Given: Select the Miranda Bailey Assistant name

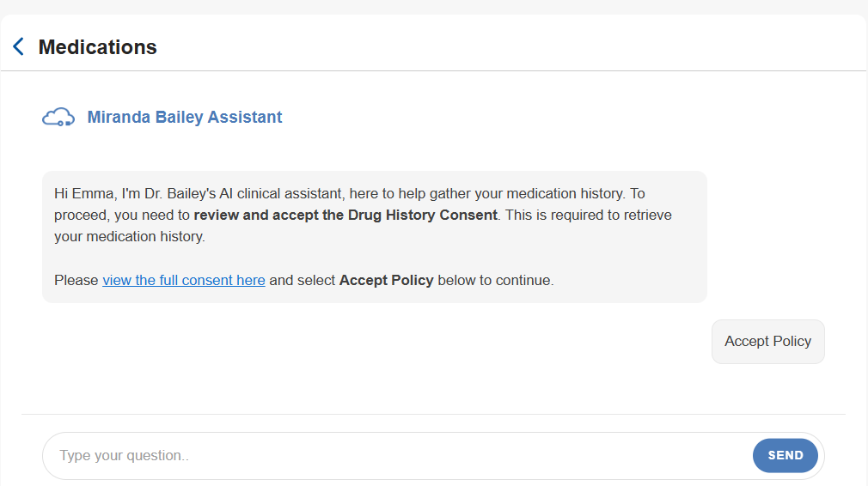Looking at the screenshot, I should [x=184, y=118].
